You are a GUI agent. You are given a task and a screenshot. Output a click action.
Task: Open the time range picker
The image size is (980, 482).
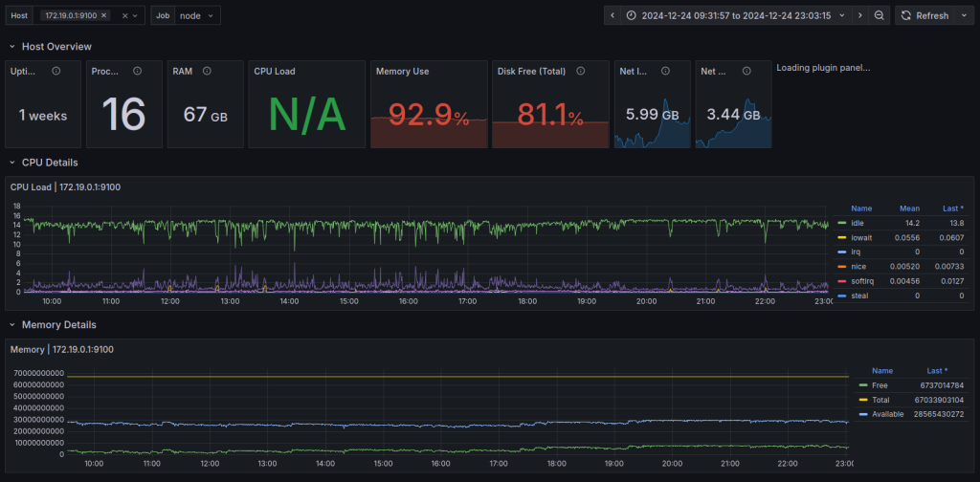(x=736, y=15)
